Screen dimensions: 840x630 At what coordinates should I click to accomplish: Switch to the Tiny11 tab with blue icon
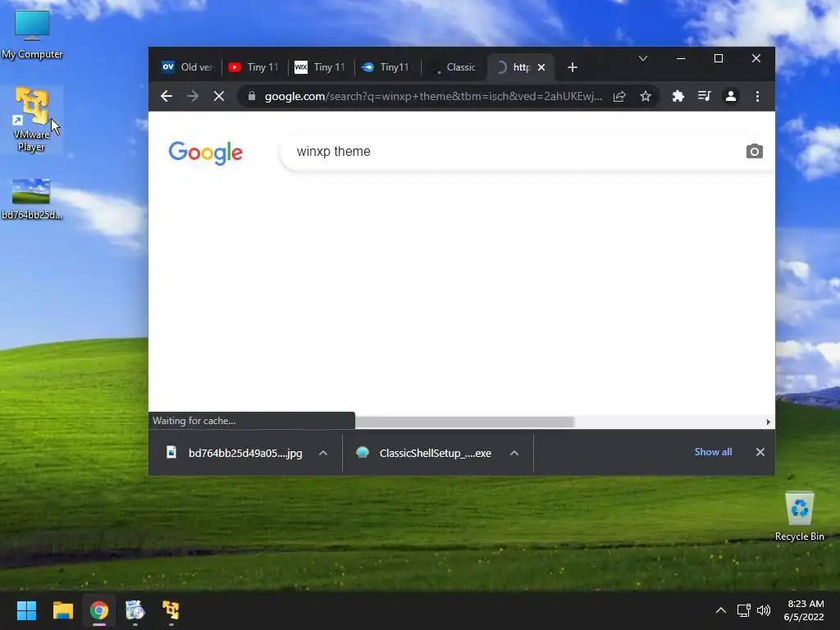pos(387,67)
